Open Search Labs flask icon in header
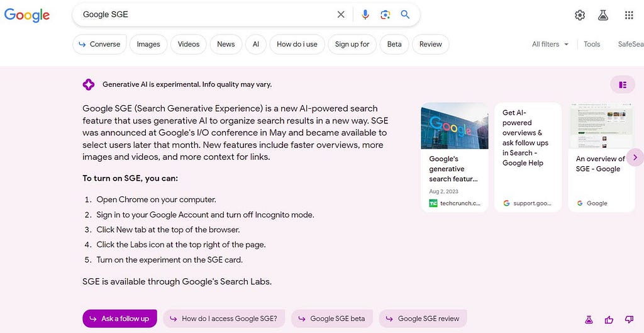Image resolution: width=644 pixels, height=333 pixels. point(603,15)
